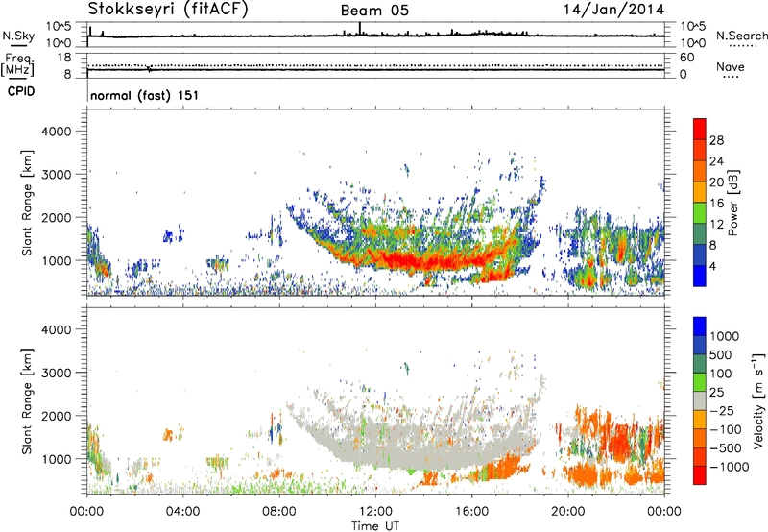Viewport: 768px width, 532px height.
Task: Click the 'Time UT' axis title
Action: coord(375,526)
